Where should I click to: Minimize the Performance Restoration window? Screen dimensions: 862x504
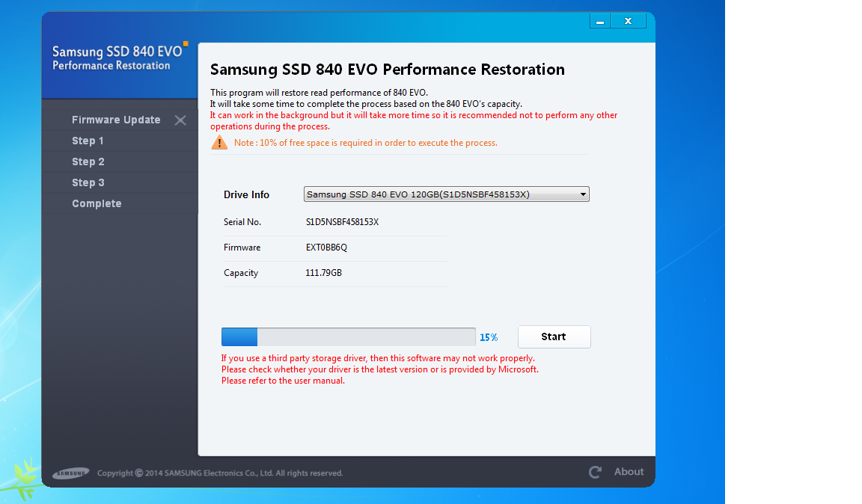tap(600, 22)
